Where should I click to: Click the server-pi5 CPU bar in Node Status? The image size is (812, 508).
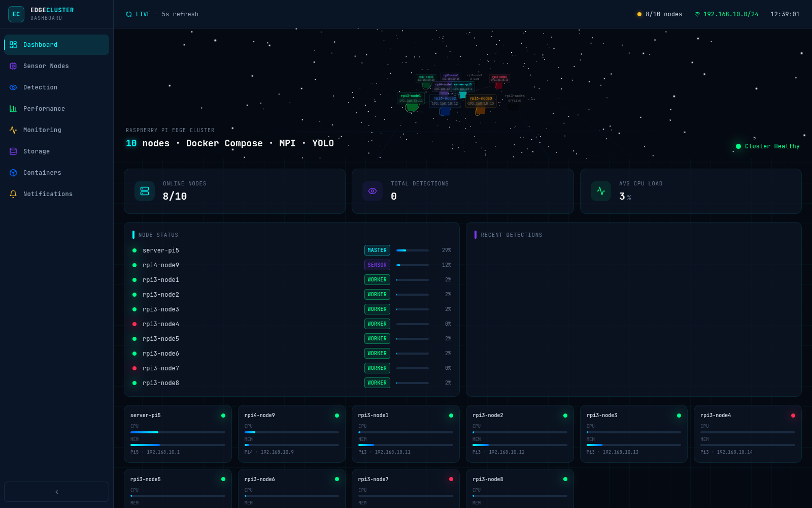pos(413,250)
